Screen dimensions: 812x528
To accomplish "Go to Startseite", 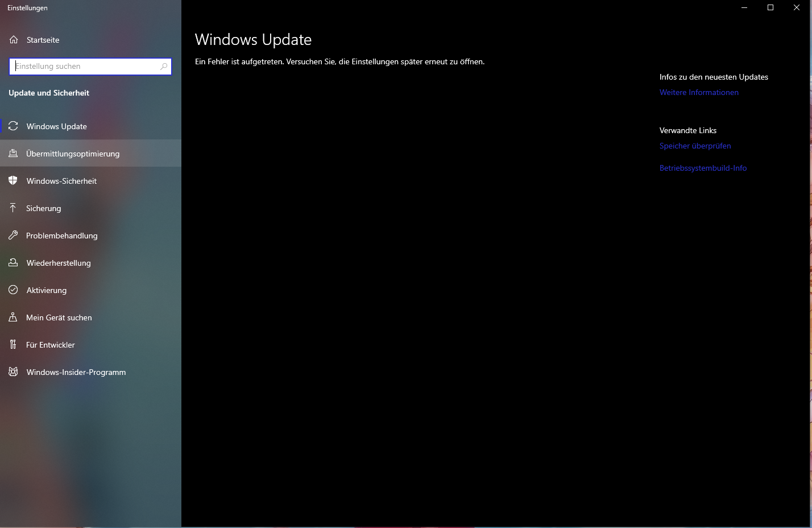I will [x=90, y=40].
